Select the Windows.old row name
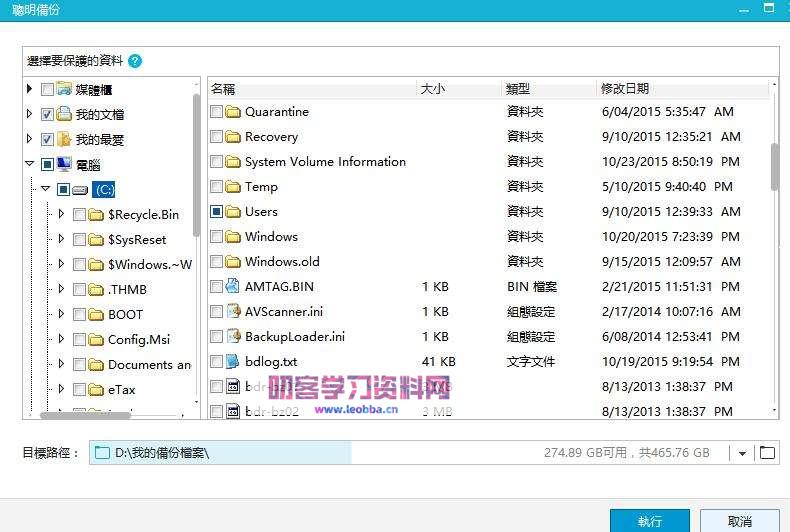790x532 pixels. coord(282,261)
